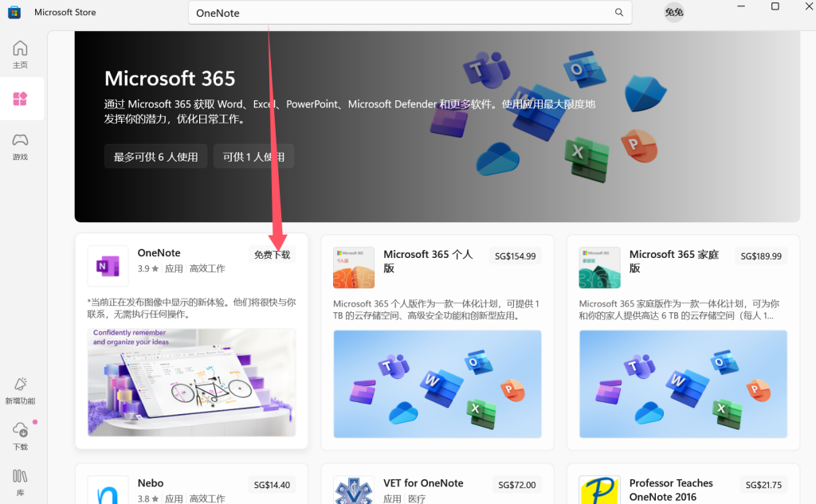The height and width of the screenshot is (504, 816).
Task: Open the Library (库) sidebar section
Action: point(20,483)
